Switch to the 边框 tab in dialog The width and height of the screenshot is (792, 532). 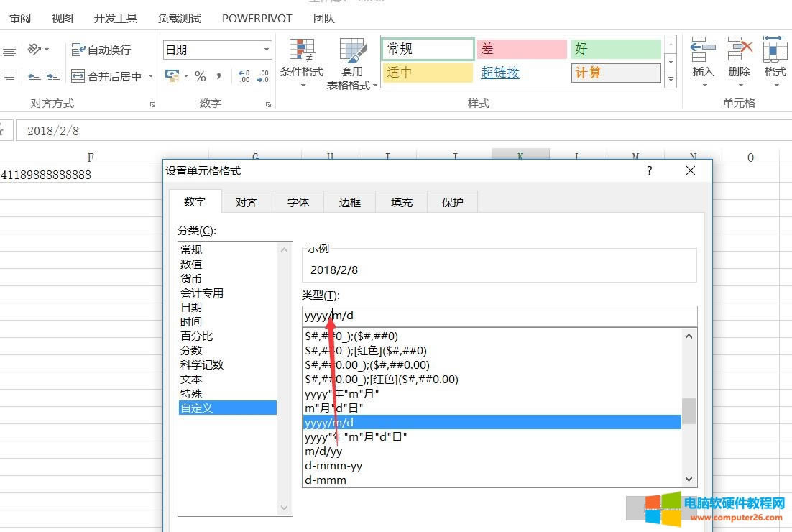point(349,202)
